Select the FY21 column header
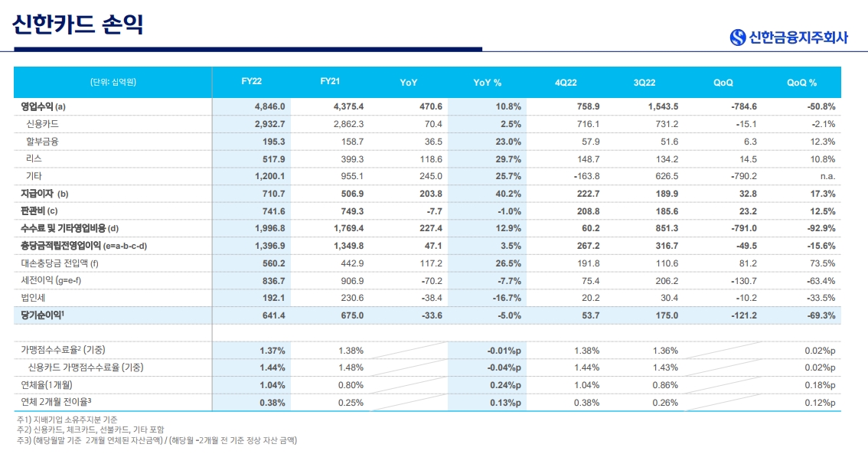Screen dimensions: 868x454 330,82
